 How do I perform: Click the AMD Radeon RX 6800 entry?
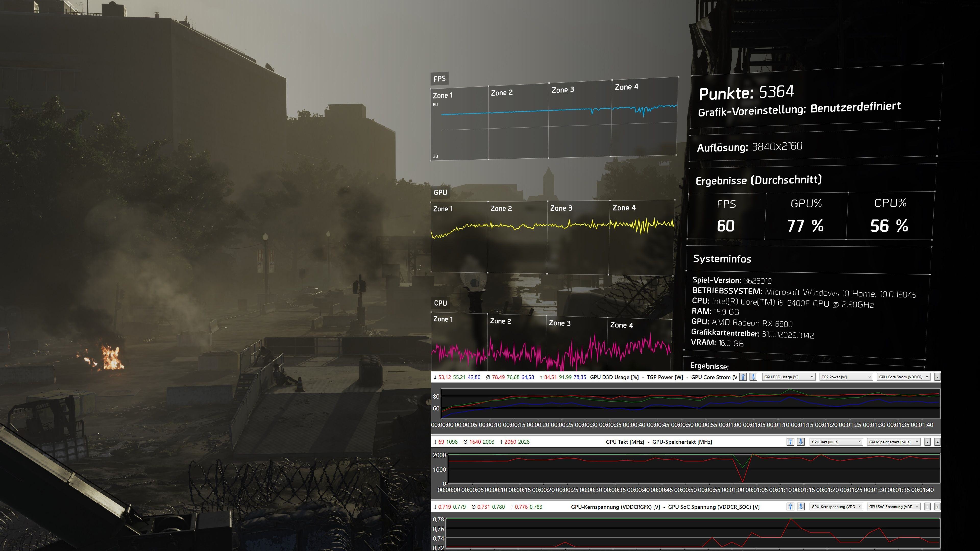pos(752,323)
